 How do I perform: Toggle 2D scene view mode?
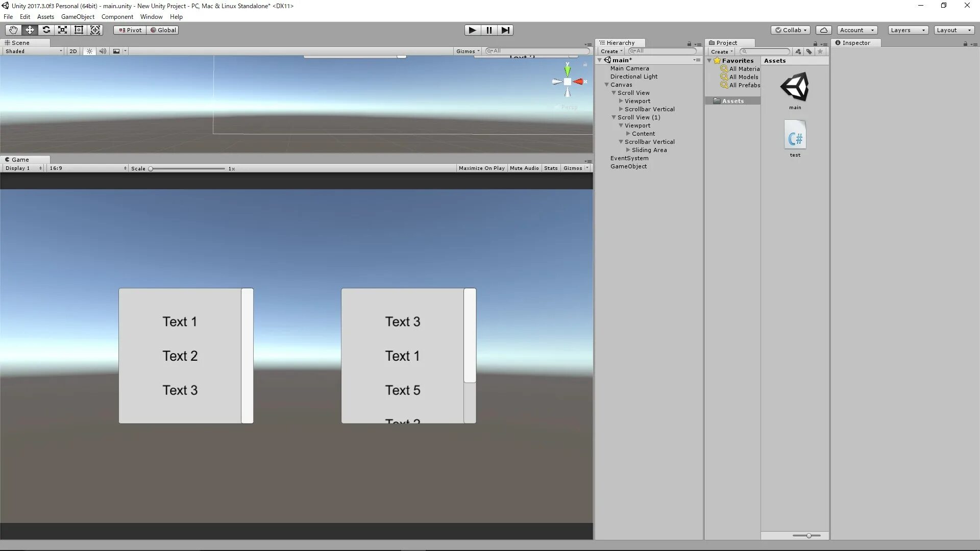(73, 51)
